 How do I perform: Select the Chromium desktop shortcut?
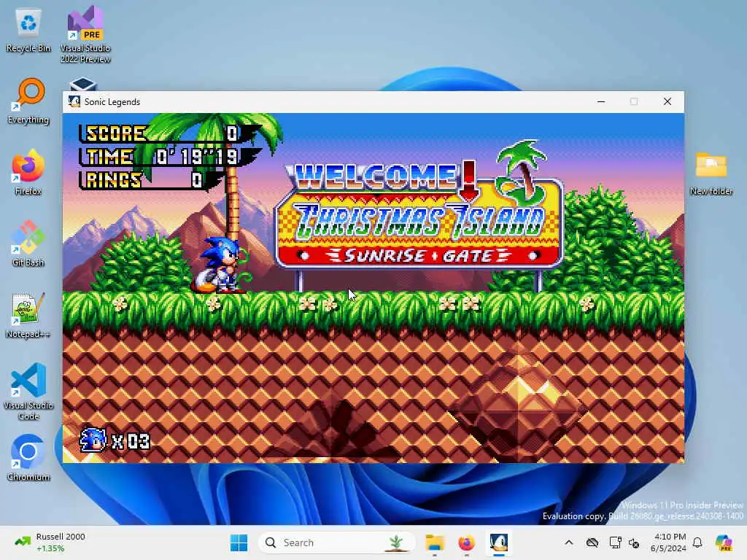click(x=28, y=458)
